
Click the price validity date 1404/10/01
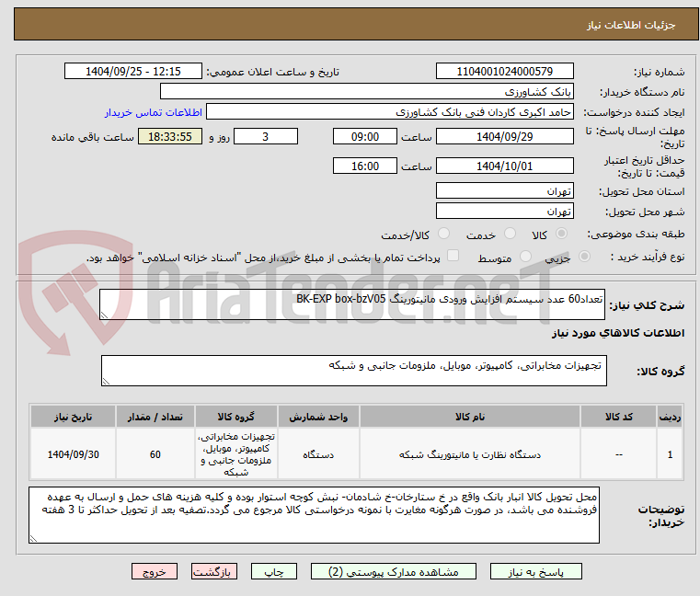[504, 166]
